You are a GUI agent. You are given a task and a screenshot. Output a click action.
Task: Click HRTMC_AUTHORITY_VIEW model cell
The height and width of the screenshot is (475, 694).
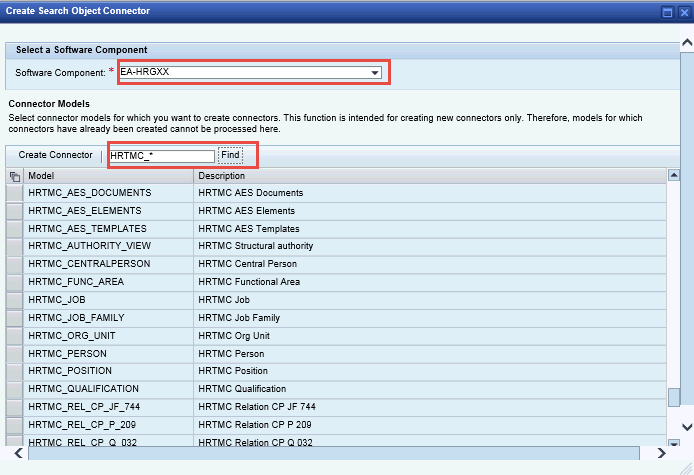[x=108, y=246]
